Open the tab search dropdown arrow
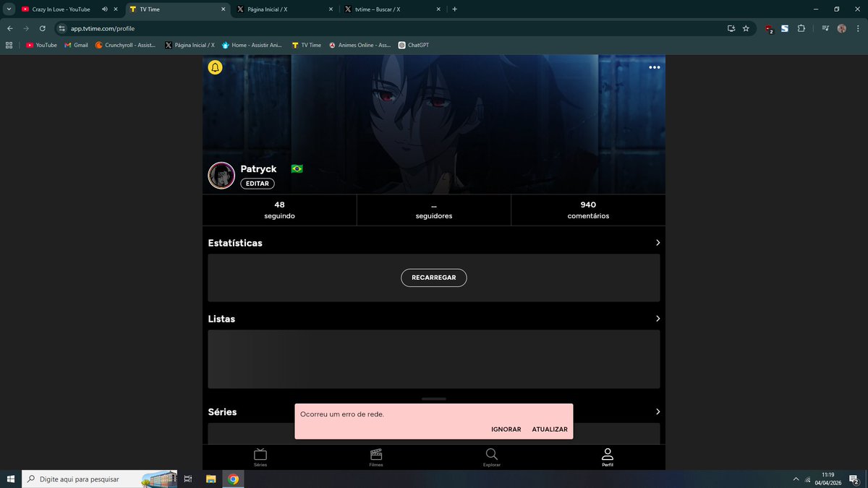 (x=8, y=9)
